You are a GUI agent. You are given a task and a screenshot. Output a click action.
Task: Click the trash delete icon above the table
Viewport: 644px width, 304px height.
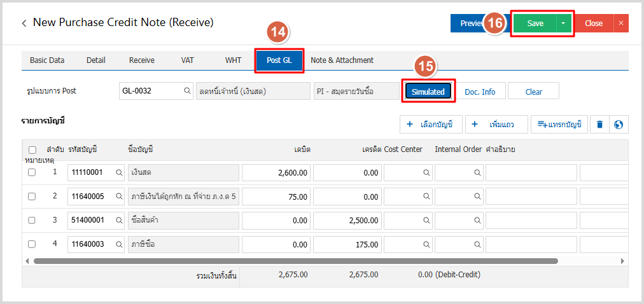[x=599, y=125]
